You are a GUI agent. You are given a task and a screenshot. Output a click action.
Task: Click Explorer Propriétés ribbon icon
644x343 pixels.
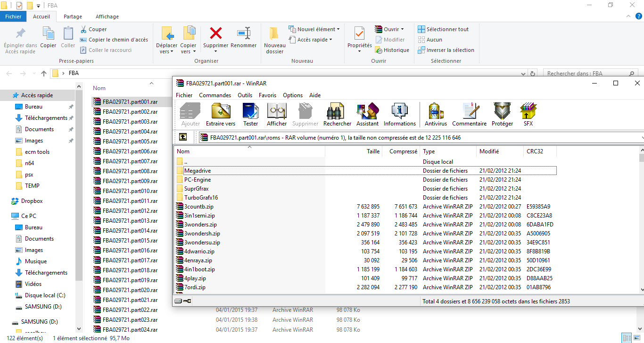pyautogui.click(x=359, y=33)
